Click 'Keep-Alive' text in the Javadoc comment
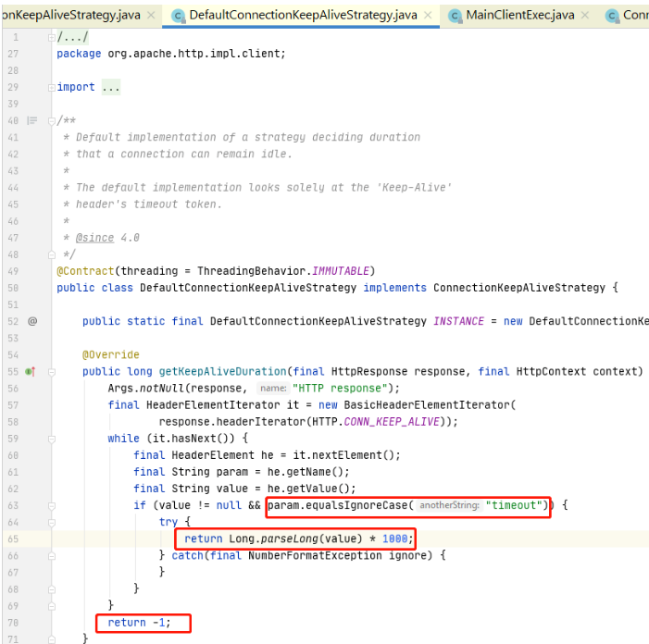 (x=414, y=188)
